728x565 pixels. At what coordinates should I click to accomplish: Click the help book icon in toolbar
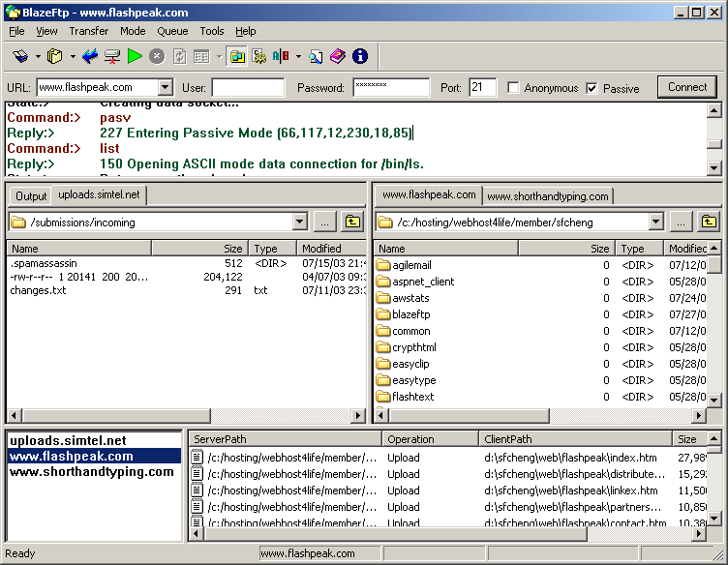tap(337, 57)
